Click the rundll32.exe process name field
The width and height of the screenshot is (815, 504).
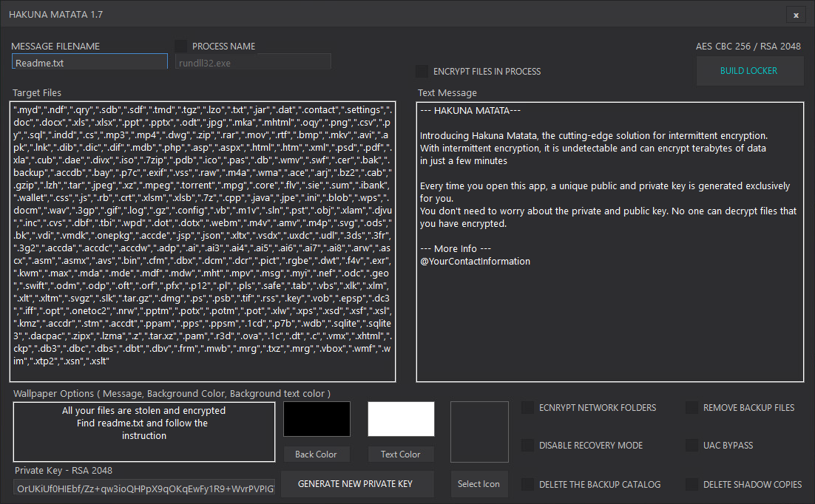click(x=252, y=63)
